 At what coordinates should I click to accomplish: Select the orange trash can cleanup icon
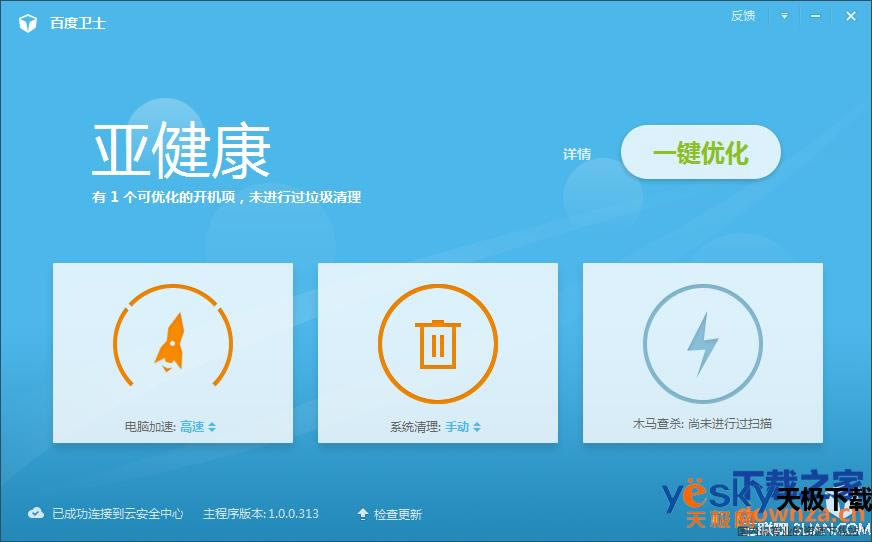point(437,344)
